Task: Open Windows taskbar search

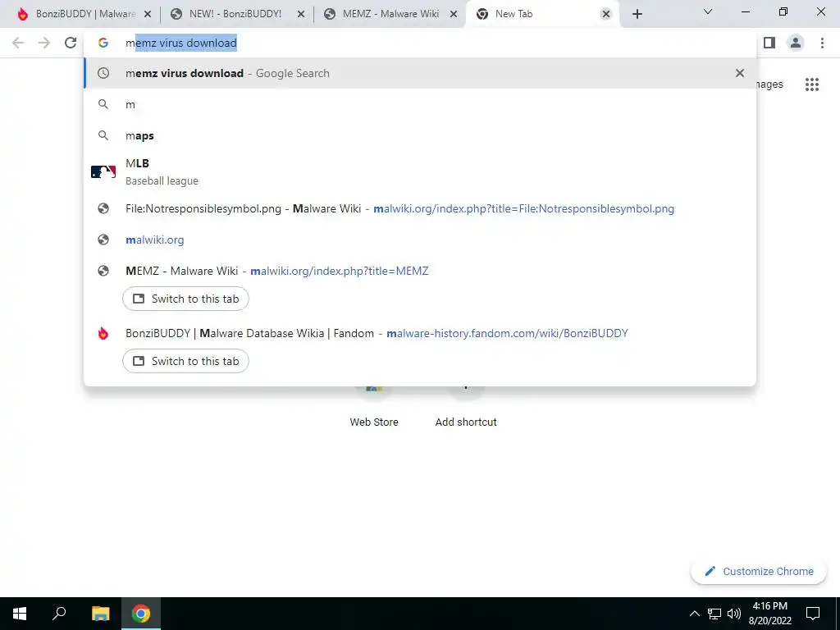Action: 59,614
